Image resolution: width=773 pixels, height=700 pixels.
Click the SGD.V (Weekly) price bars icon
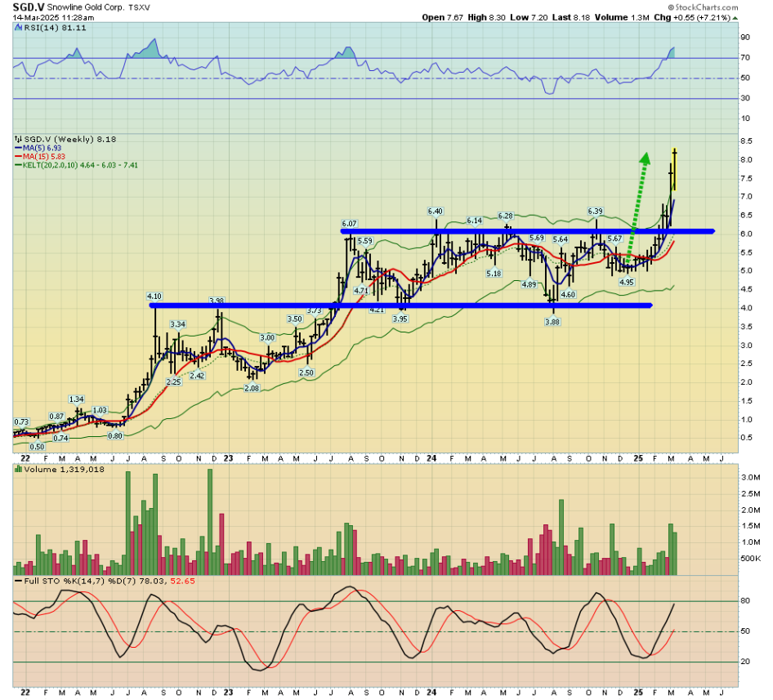[18, 140]
